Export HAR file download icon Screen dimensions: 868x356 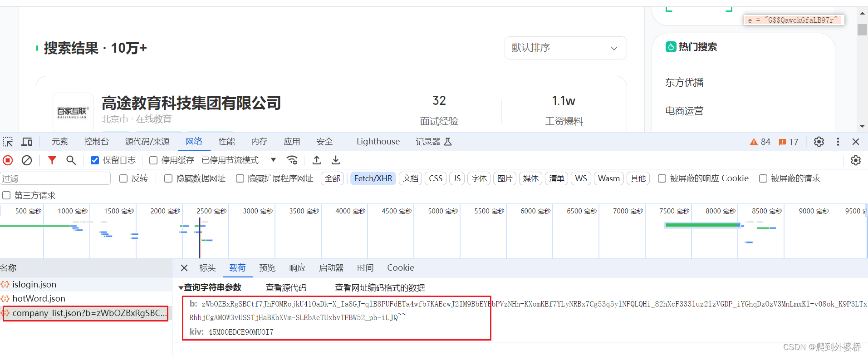pyautogui.click(x=336, y=160)
